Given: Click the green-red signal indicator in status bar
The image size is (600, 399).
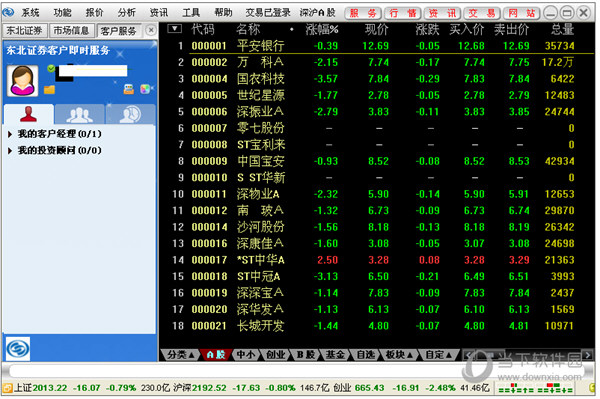Looking at the screenshot, I should pos(536,388).
